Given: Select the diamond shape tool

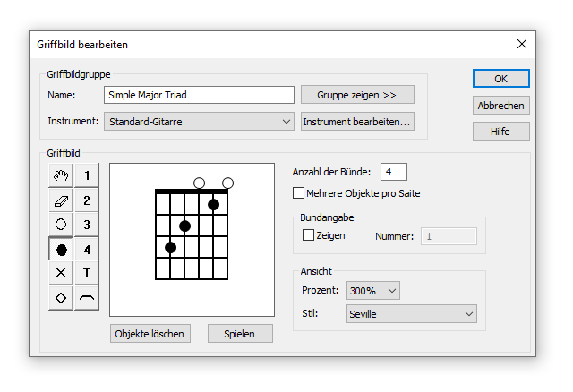Looking at the screenshot, I should (x=61, y=298).
